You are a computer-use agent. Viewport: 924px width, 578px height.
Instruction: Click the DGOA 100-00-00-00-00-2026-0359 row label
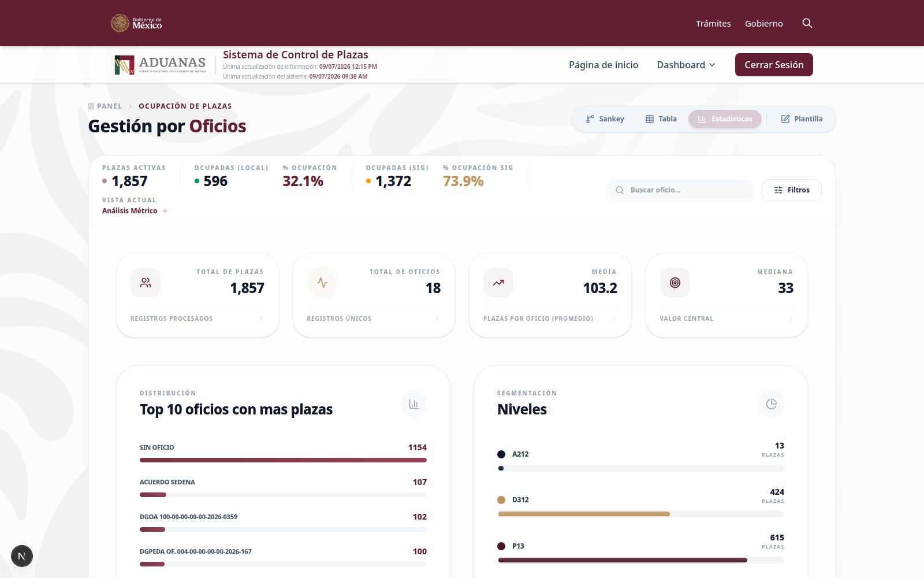click(188, 517)
